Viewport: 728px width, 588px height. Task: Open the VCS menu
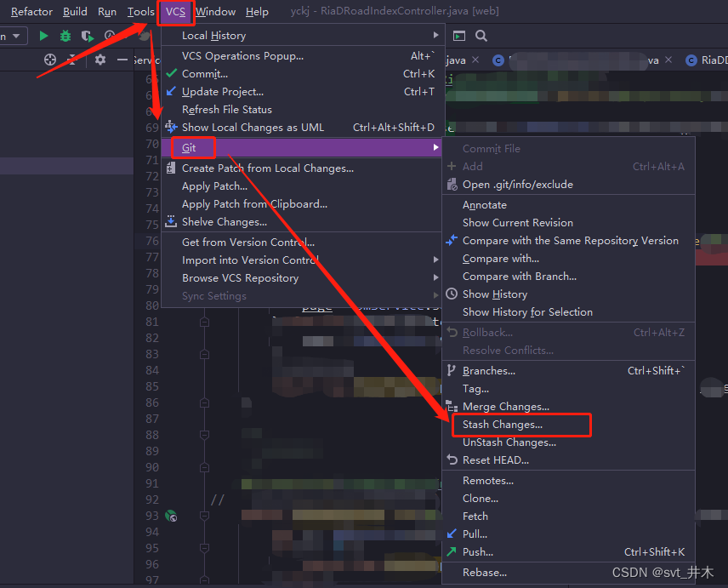tap(175, 12)
